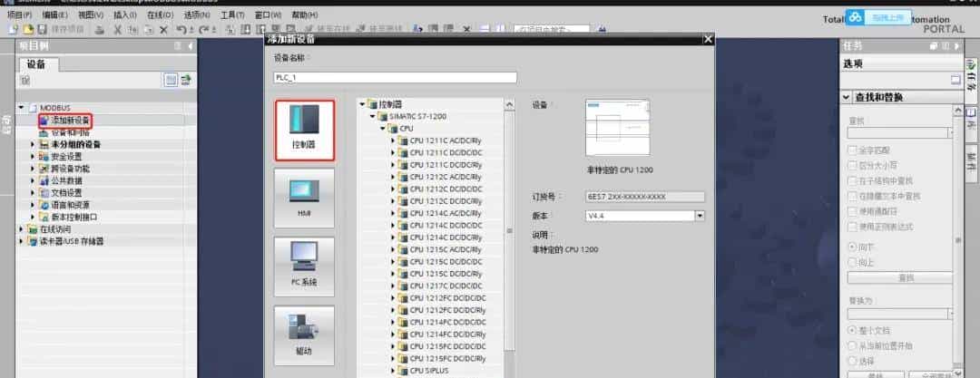Image resolution: width=980 pixels, height=378 pixels.
Task: Select the 从当前位置开始 radio button
Action: 851,345
